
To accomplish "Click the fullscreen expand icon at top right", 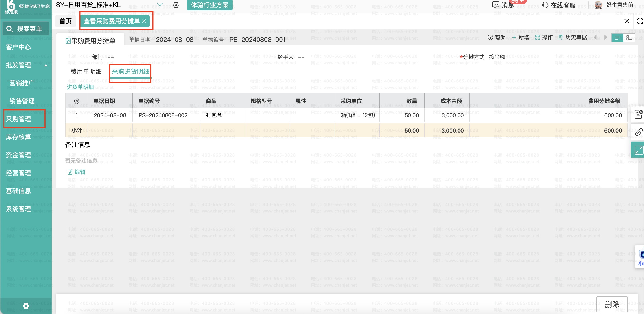I will 640,21.
